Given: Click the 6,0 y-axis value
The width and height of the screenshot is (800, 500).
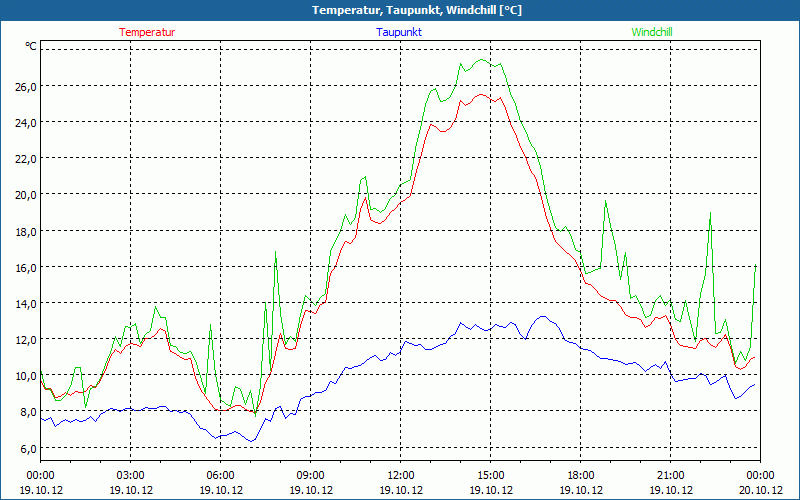Looking at the screenshot, I should 28,448.
